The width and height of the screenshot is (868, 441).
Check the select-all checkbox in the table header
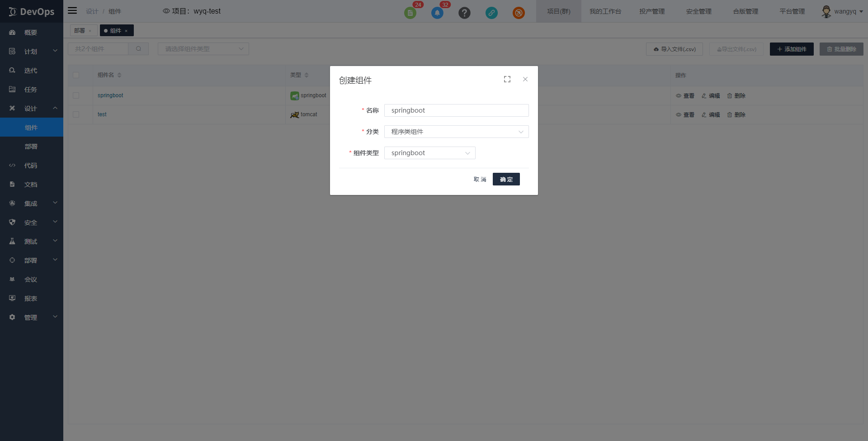coord(76,75)
